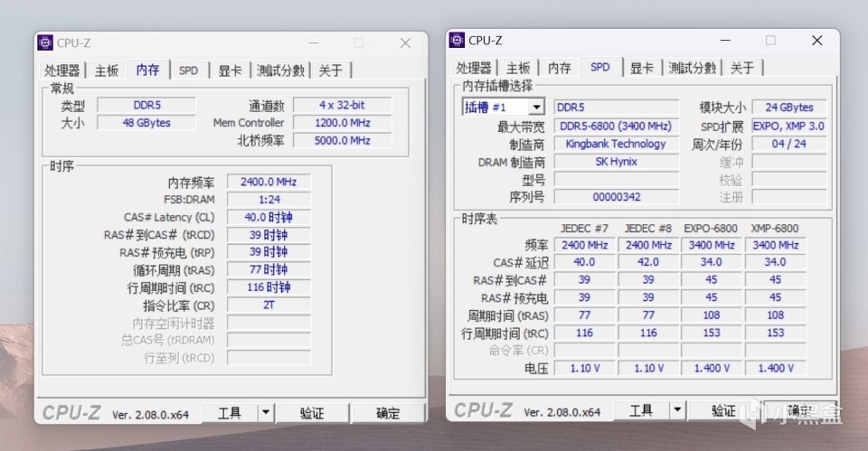Click the Kingbank Technology 制造商 value
The image size is (868, 451).
[616, 144]
